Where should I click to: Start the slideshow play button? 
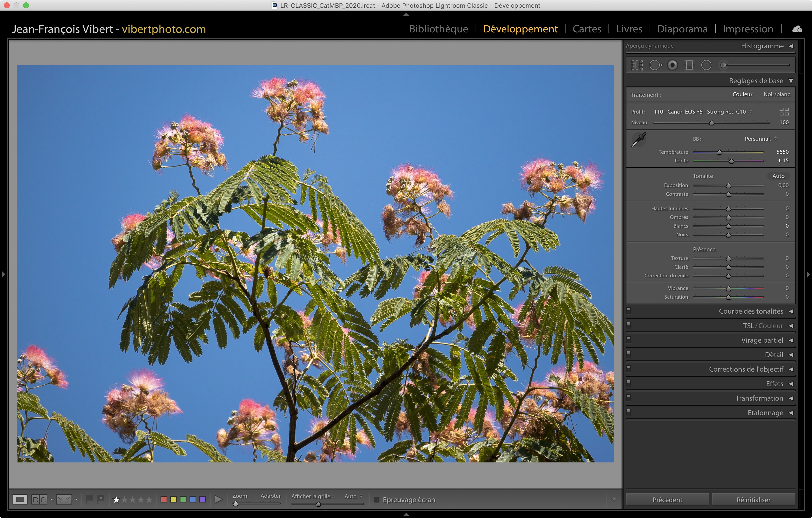218,499
